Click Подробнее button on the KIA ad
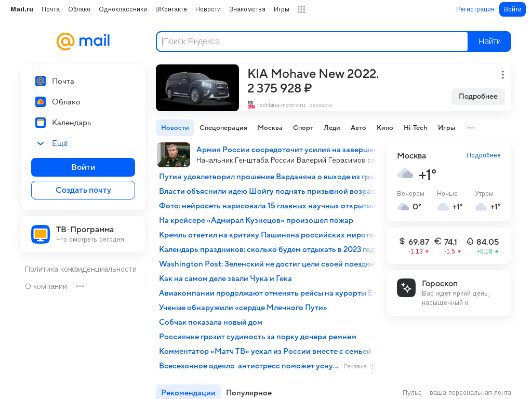532x399 pixels. (x=478, y=96)
